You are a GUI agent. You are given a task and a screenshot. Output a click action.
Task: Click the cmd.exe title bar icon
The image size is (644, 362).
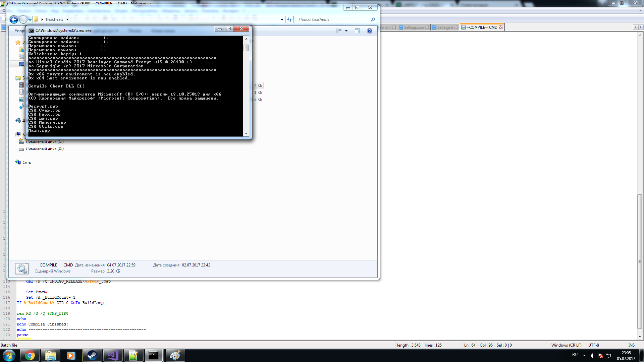tap(31, 31)
